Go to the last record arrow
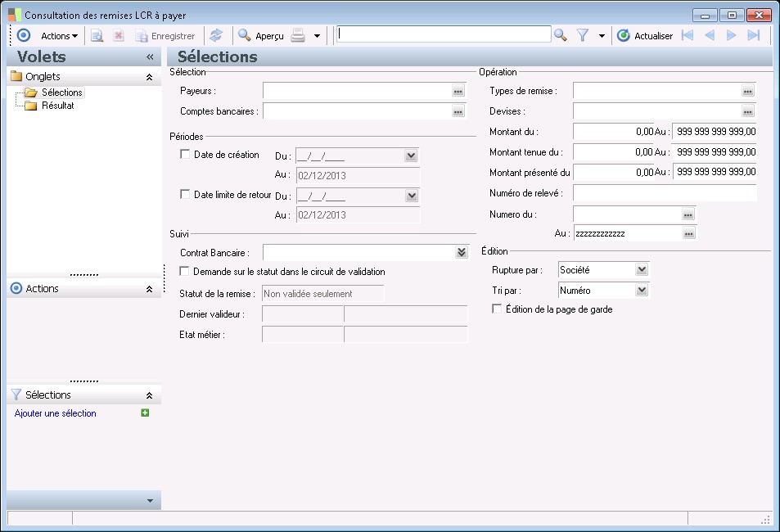 [754, 35]
